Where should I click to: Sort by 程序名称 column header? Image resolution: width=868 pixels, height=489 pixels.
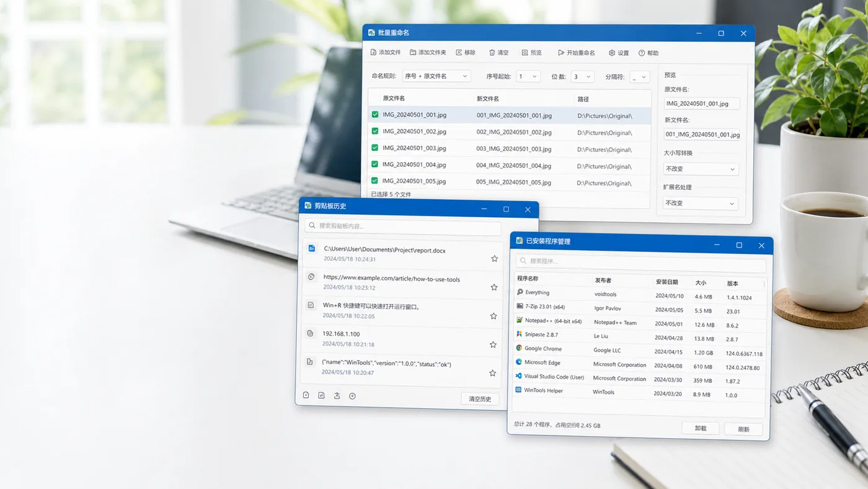click(528, 279)
